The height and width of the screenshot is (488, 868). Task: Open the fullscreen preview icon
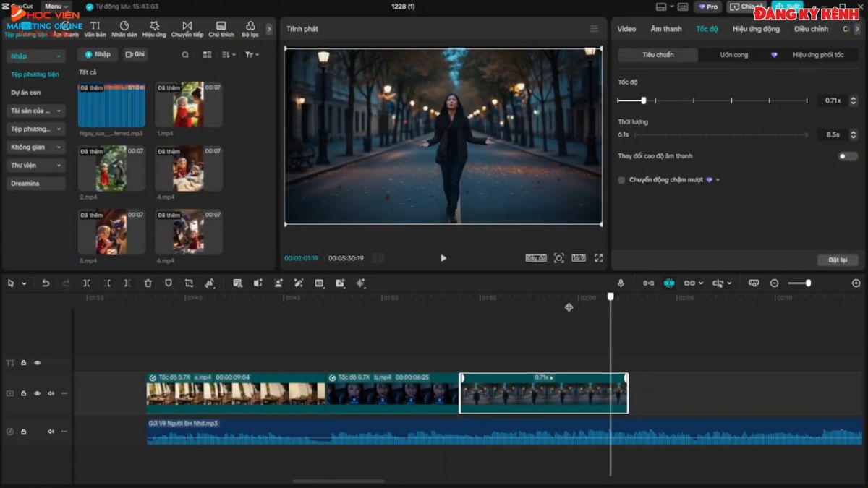pos(598,257)
